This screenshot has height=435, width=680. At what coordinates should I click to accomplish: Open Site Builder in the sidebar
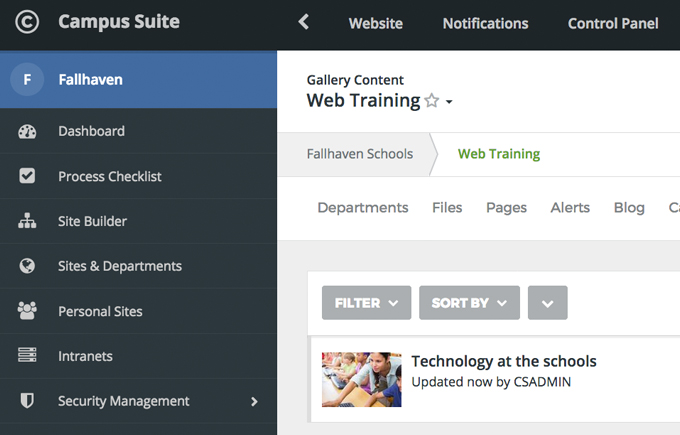[x=138, y=221]
